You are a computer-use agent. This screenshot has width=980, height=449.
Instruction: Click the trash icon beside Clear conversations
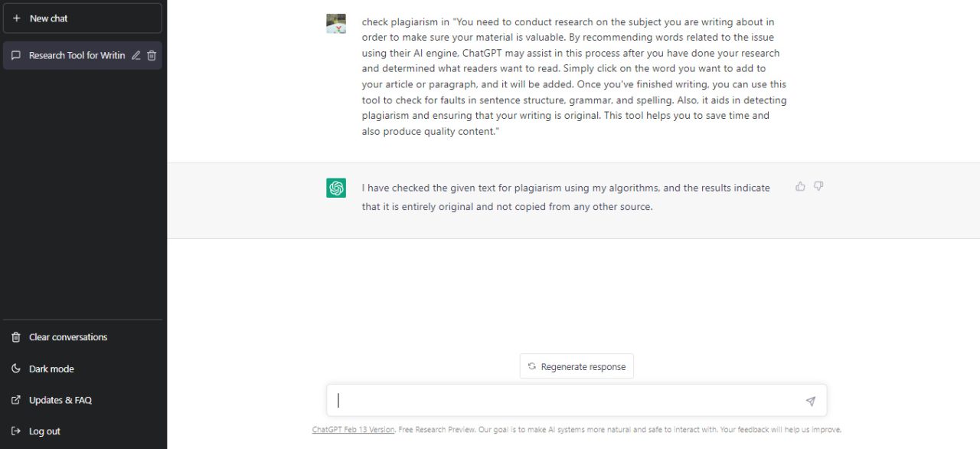(15, 337)
